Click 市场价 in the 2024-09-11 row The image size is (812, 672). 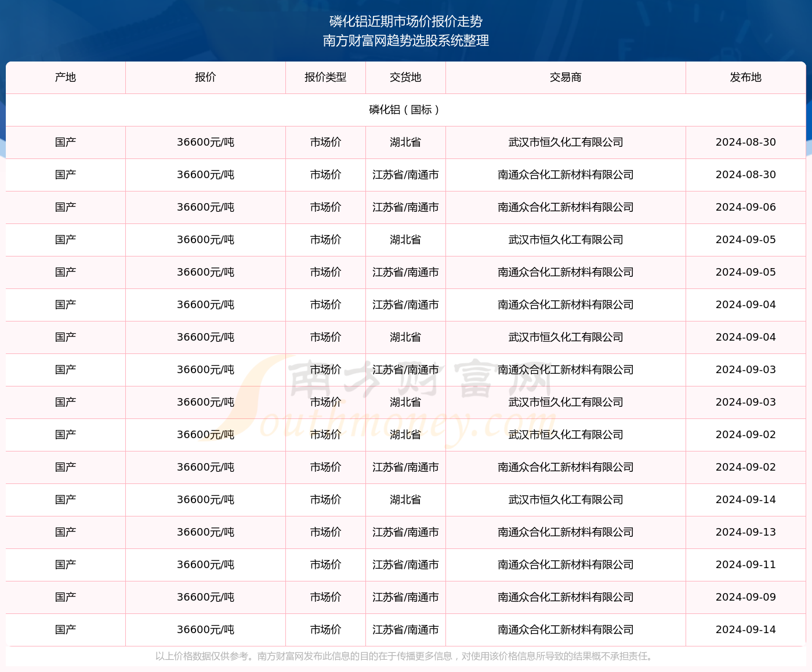325,565
